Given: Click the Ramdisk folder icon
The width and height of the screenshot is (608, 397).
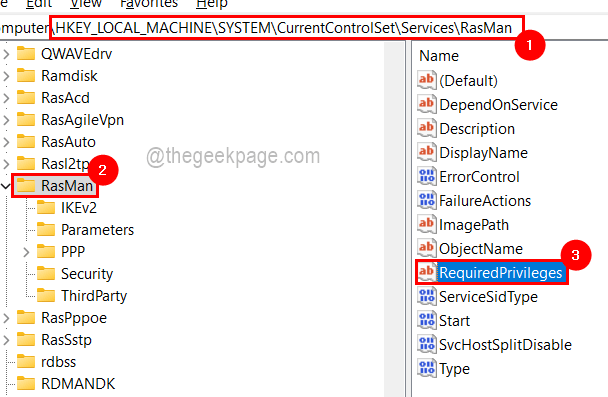Looking at the screenshot, I should pyautogui.click(x=26, y=75).
